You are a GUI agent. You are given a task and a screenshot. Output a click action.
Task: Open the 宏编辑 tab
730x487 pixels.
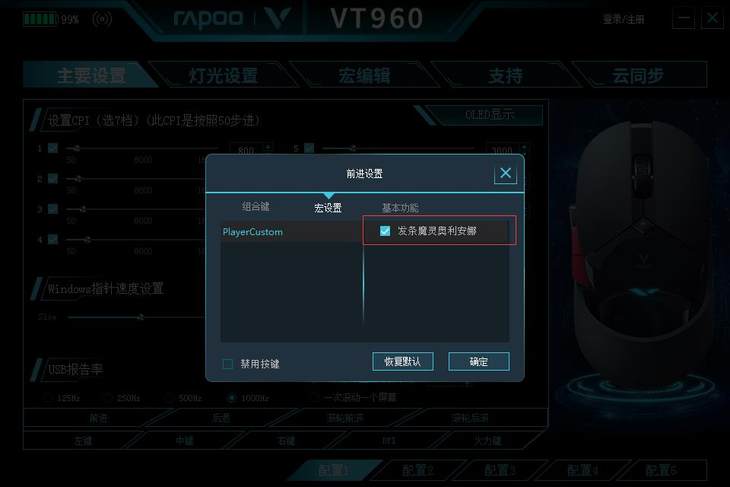point(364,75)
